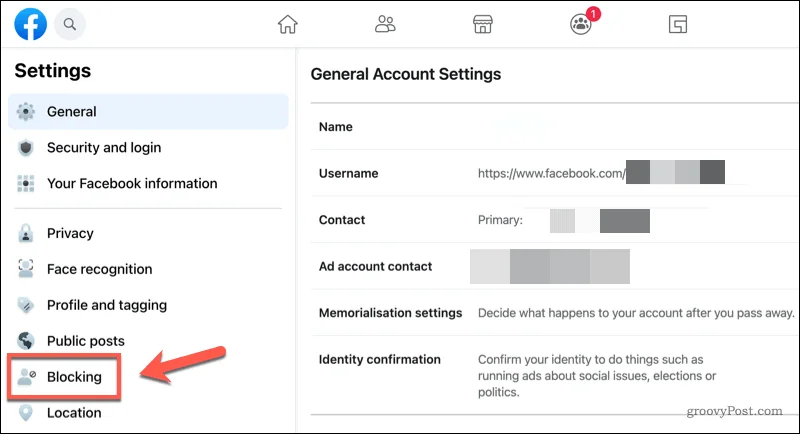The image size is (800, 434).
Task: Click the globe icon for Public posts
Action: [26, 341]
